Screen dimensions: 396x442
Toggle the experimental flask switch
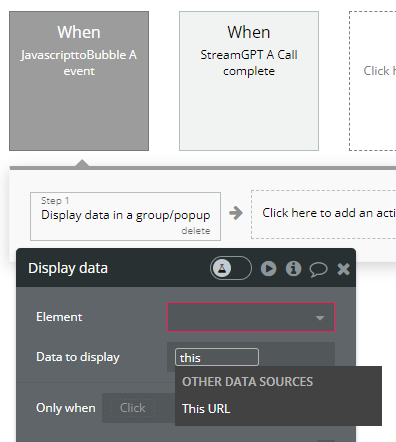pyautogui.click(x=231, y=268)
